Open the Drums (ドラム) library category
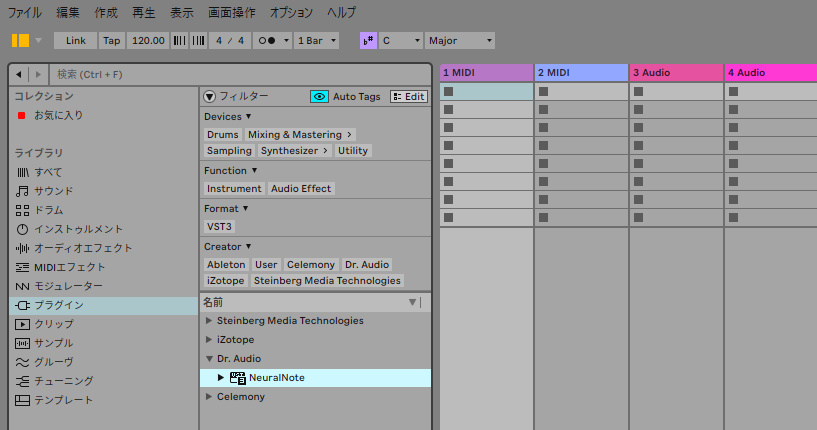Viewport: 817px width, 430px height. (x=48, y=210)
